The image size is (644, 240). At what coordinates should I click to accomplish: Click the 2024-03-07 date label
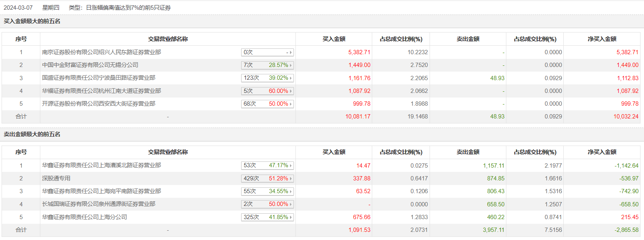tap(18, 8)
